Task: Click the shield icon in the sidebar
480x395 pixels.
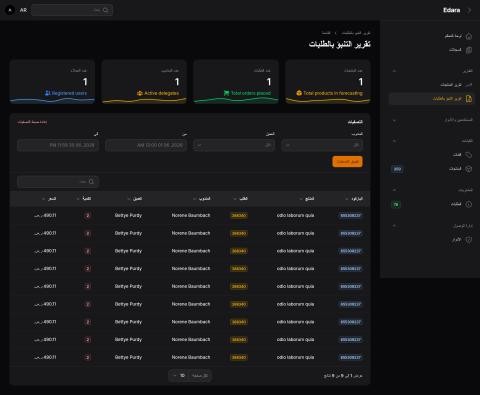Action: tap(469, 240)
